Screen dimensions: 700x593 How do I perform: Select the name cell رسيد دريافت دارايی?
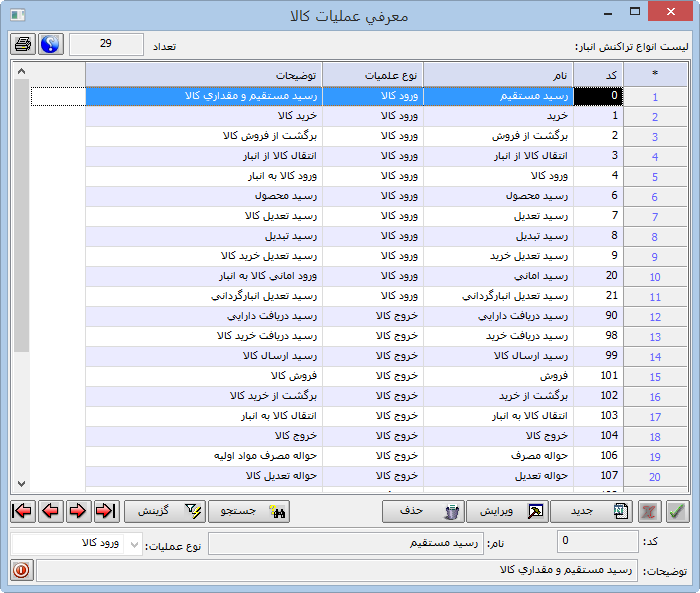[498, 316]
